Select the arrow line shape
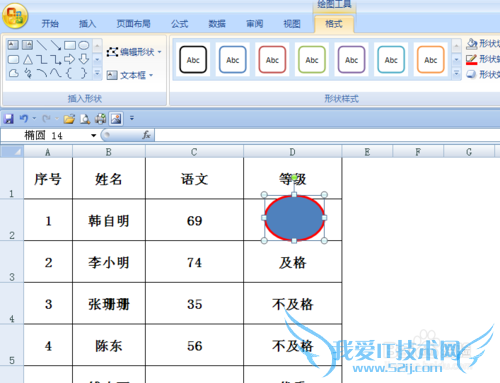Viewport: 500px width, 383px height. [56, 45]
